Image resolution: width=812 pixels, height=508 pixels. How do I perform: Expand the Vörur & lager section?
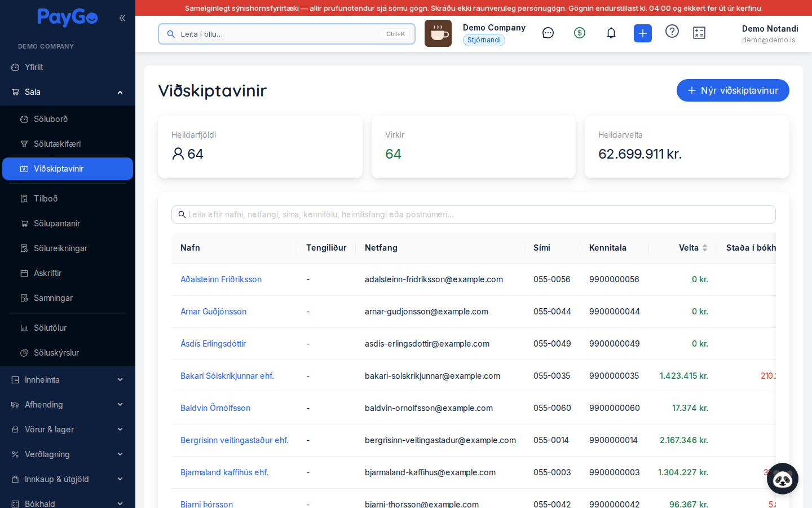(120, 430)
